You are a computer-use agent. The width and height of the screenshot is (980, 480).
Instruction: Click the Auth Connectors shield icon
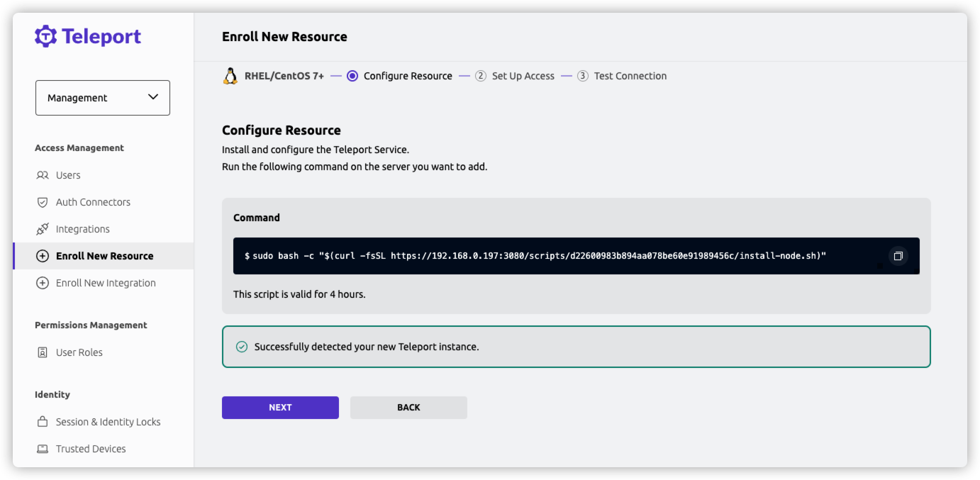pos(43,202)
